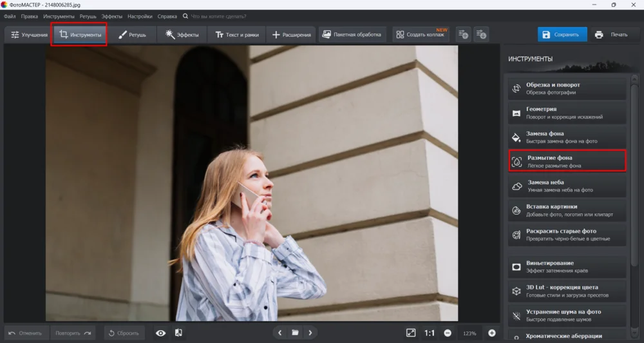Screen dimensions: 644x343
Task: Click the fit-to-screen icon
Action: 411,333
